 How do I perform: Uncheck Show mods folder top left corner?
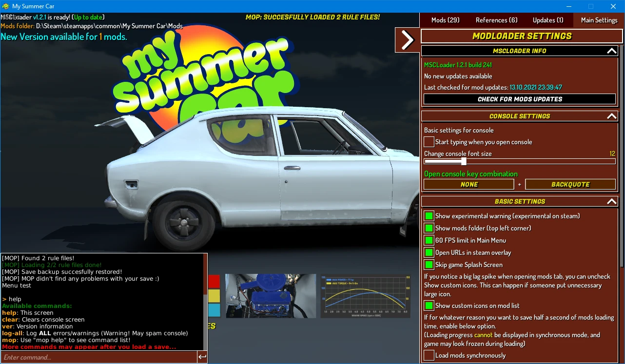[x=429, y=228]
